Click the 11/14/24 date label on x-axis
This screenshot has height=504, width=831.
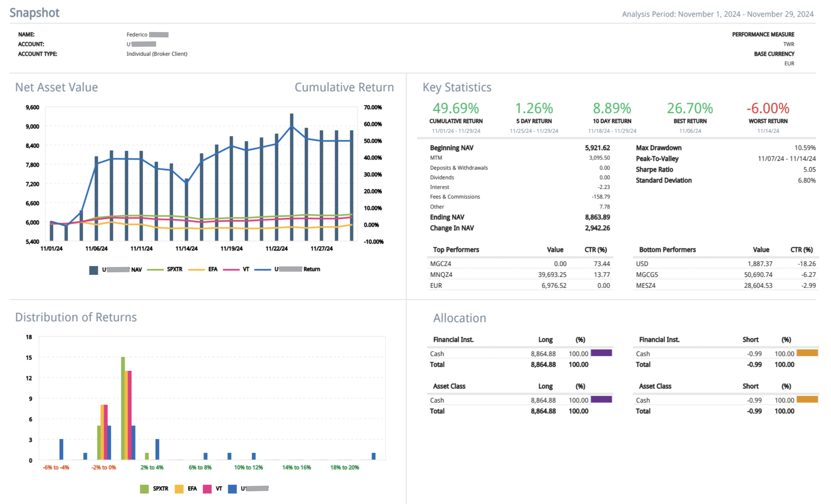click(186, 249)
